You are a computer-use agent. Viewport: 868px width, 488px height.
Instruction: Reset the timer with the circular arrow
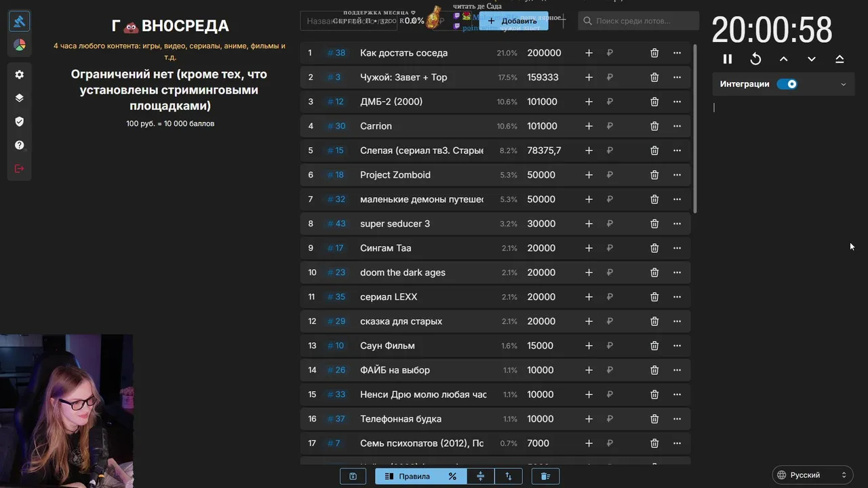755,59
